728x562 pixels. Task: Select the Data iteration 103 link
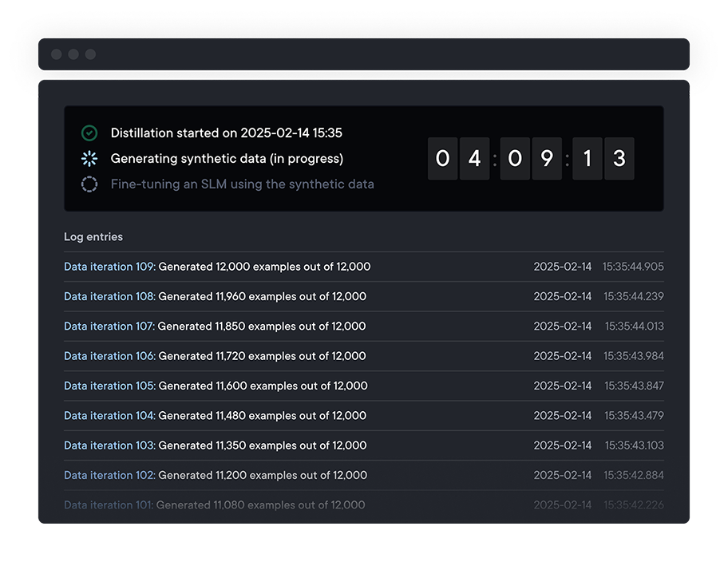[106, 445]
